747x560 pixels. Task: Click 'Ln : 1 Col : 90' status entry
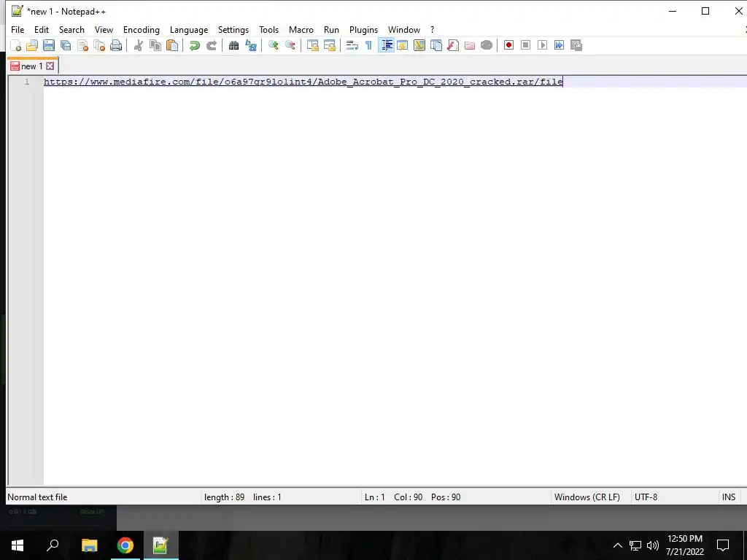click(393, 497)
